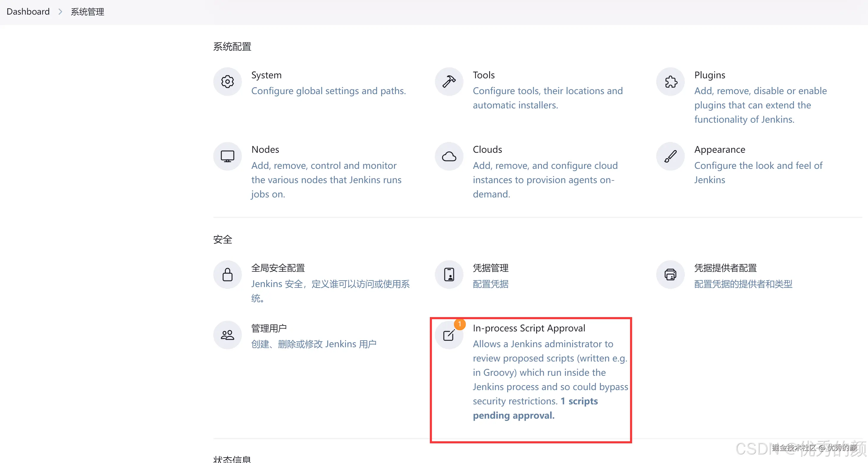Click "Add, remove, and configure cloud instances" description
This screenshot has height=463, width=868.
pyautogui.click(x=545, y=180)
